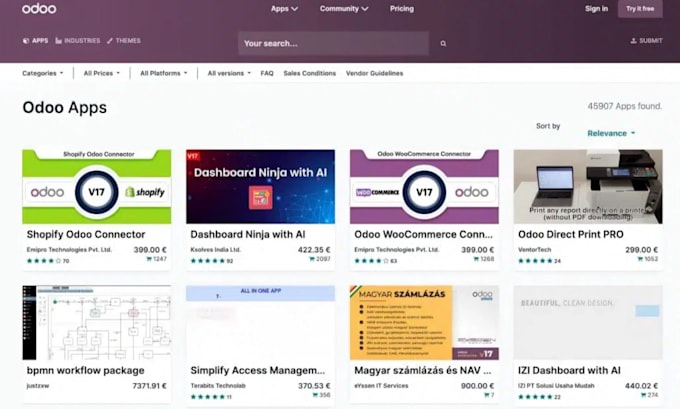
Task: Open the bpmn workflow package thumbnail
Action: point(97,322)
